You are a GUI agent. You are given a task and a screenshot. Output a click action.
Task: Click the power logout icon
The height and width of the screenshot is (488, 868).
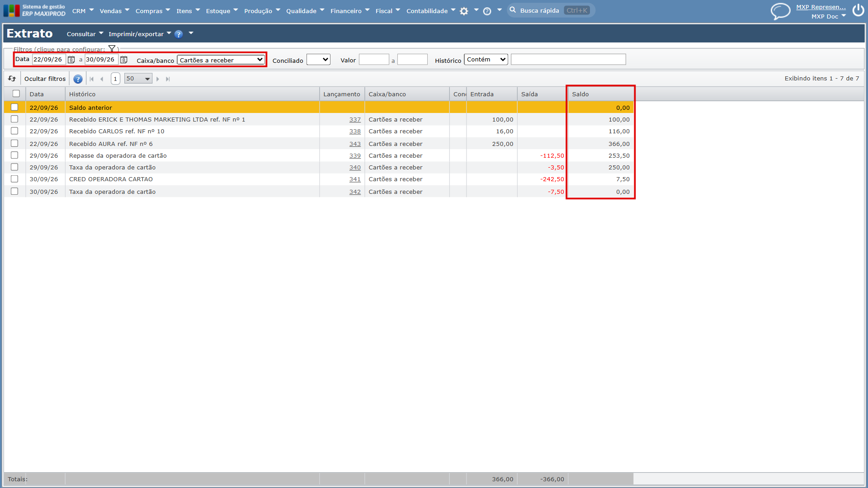858,10
